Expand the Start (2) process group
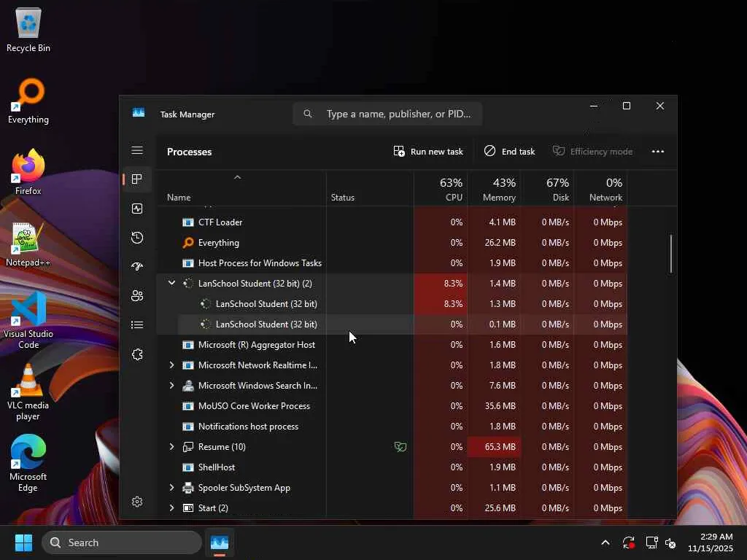This screenshot has height=560, width=747. click(172, 508)
